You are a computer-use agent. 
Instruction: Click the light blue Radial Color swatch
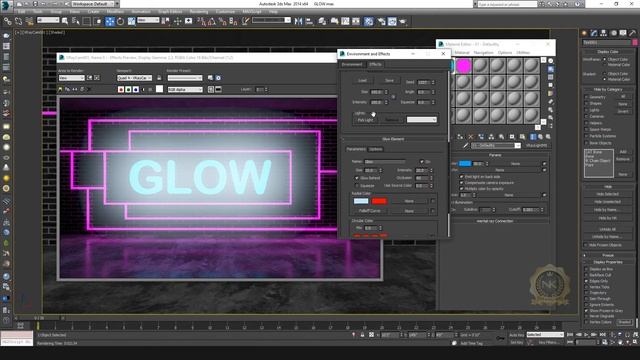pyautogui.click(x=361, y=201)
